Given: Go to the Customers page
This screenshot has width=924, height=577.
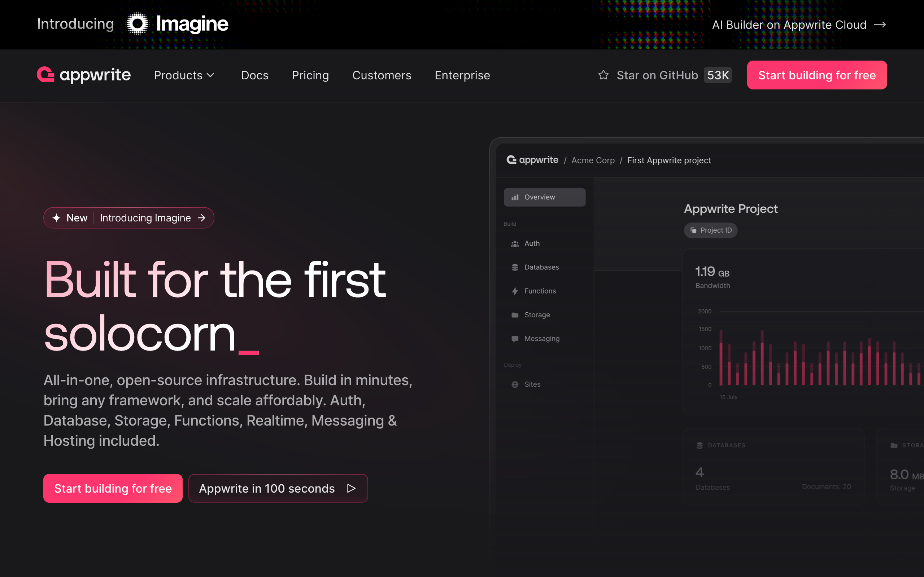Looking at the screenshot, I should tap(382, 75).
